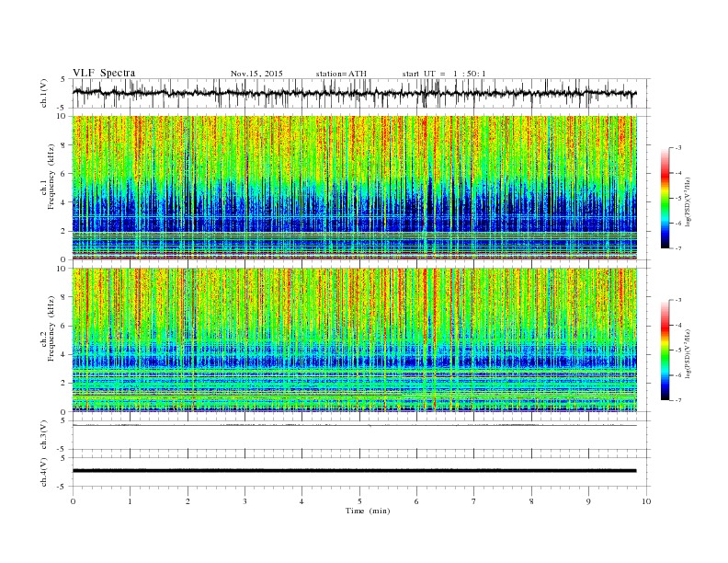Click inside the ch.1 spectrogram plot
Screen dimensions: 728x563
click(354, 187)
